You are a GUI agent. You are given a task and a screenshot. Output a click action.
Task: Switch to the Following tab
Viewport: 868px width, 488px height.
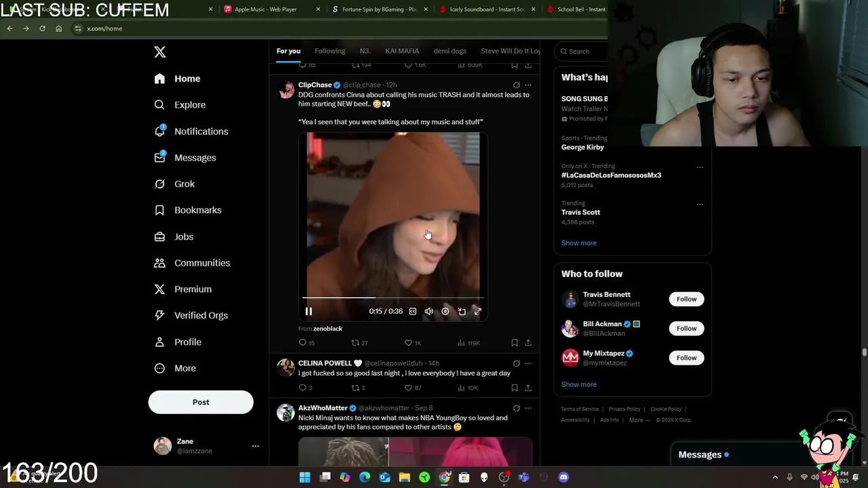330,51
